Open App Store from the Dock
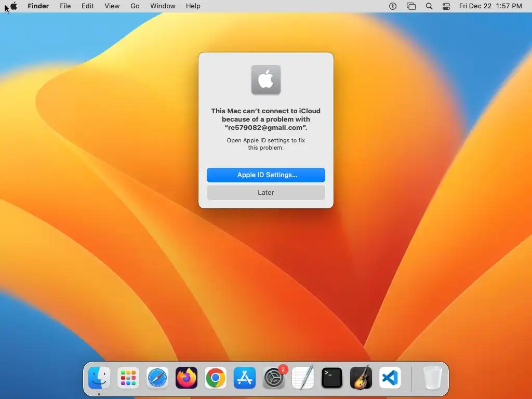Image resolution: width=532 pixels, height=399 pixels. [245, 378]
